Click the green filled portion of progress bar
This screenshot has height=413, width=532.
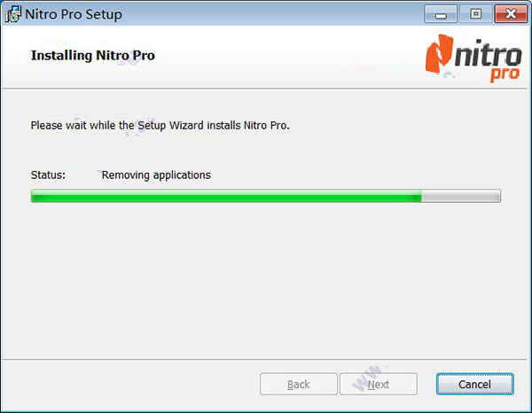(x=226, y=196)
